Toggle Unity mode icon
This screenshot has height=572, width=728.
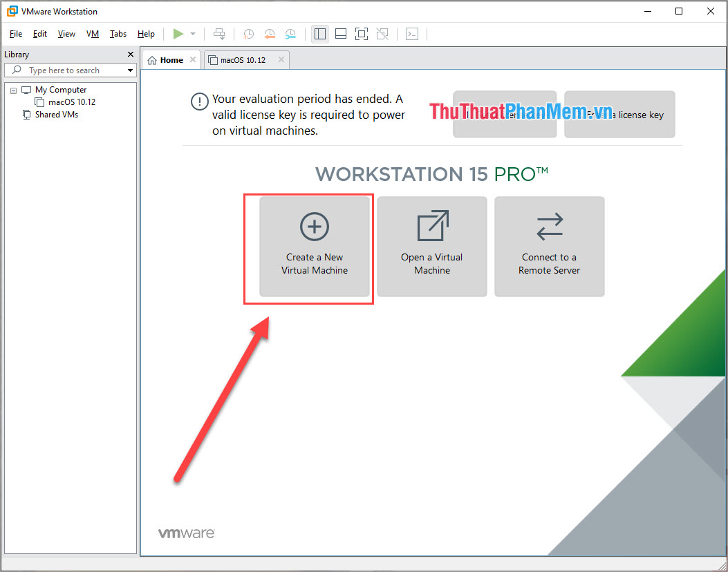(382, 34)
